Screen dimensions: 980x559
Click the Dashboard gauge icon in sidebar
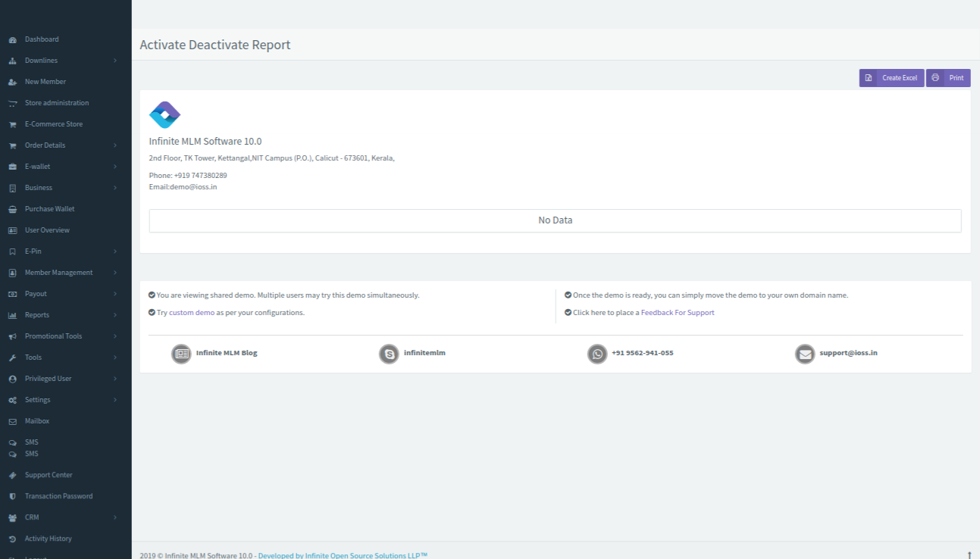pos(12,39)
